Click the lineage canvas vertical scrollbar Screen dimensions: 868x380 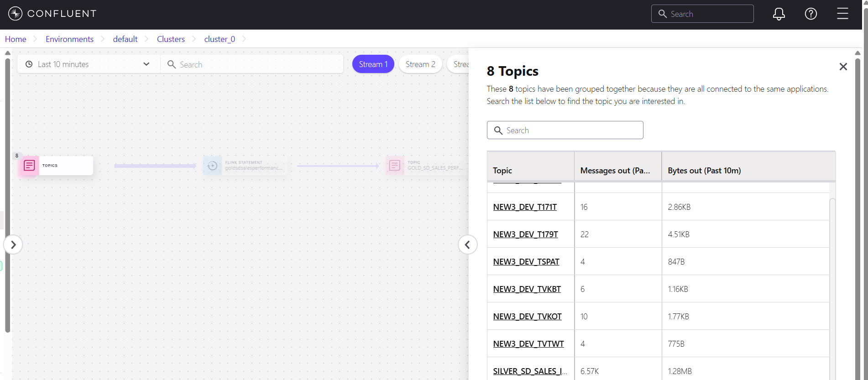[x=7, y=192]
